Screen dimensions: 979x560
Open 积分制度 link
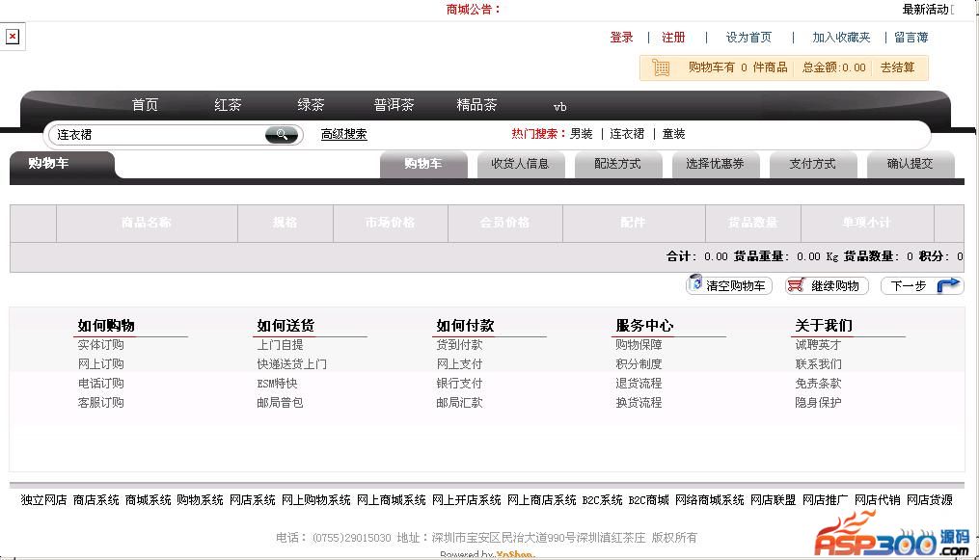639,364
